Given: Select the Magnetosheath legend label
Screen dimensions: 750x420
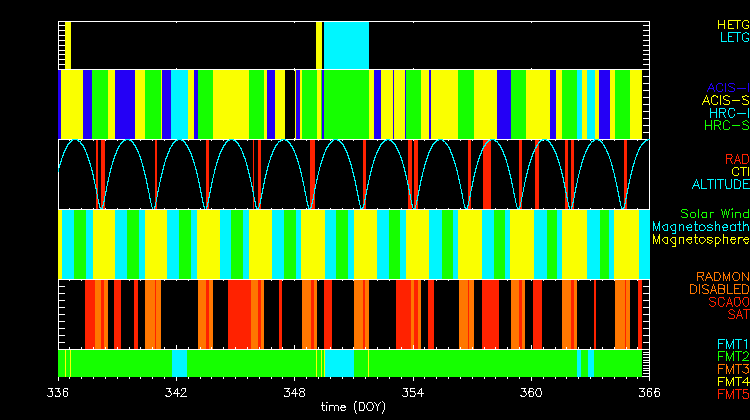Looking at the screenshot, I should click(700, 227).
